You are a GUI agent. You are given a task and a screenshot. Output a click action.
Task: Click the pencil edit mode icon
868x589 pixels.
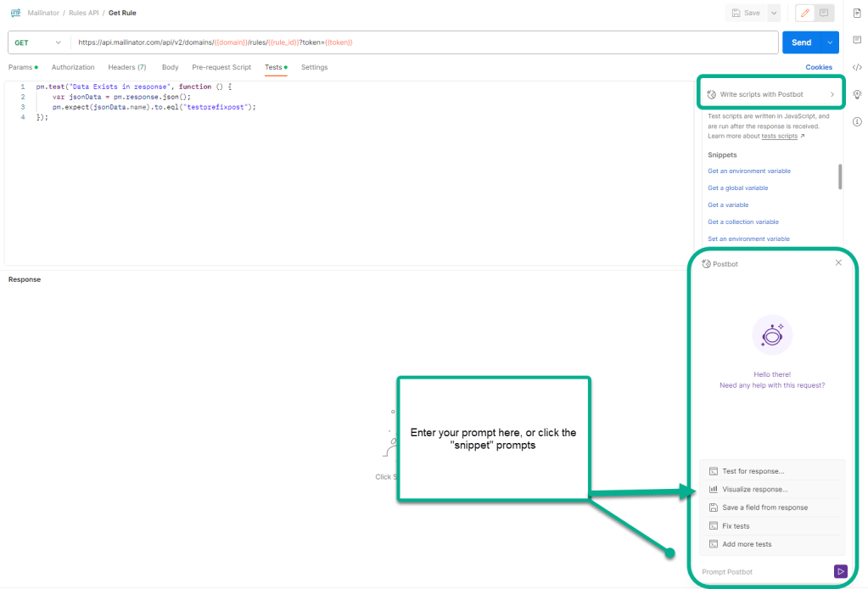[804, 13]
